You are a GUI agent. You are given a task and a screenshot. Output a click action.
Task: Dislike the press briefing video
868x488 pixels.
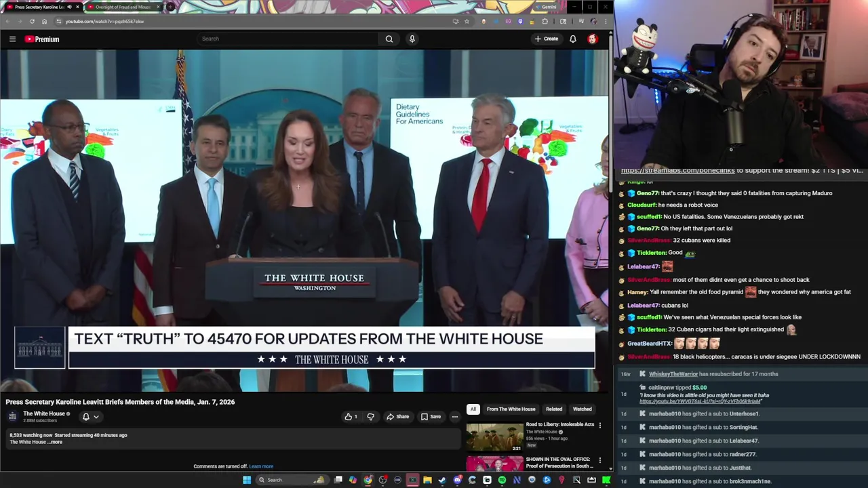(370, 417)
